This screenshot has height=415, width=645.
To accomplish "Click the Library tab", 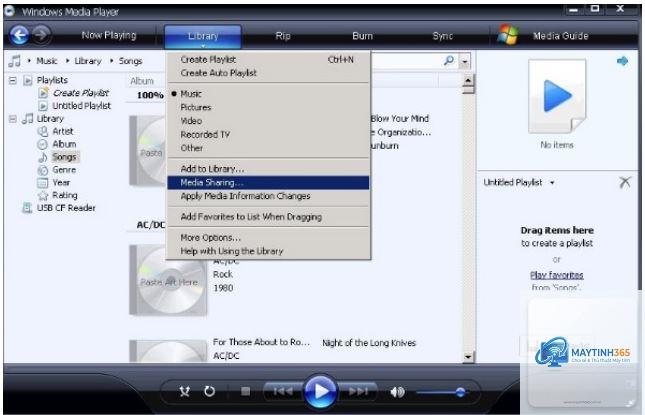I will tap(203, 36).
